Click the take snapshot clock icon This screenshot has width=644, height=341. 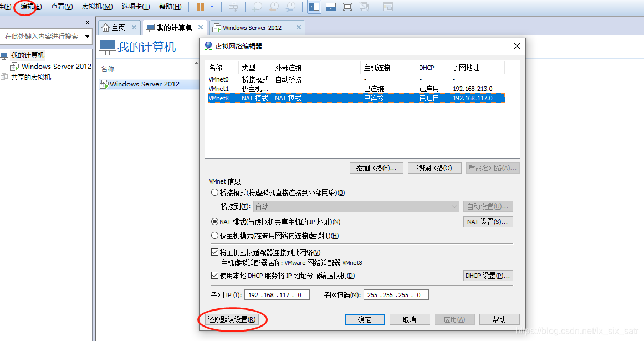point(257,7)
